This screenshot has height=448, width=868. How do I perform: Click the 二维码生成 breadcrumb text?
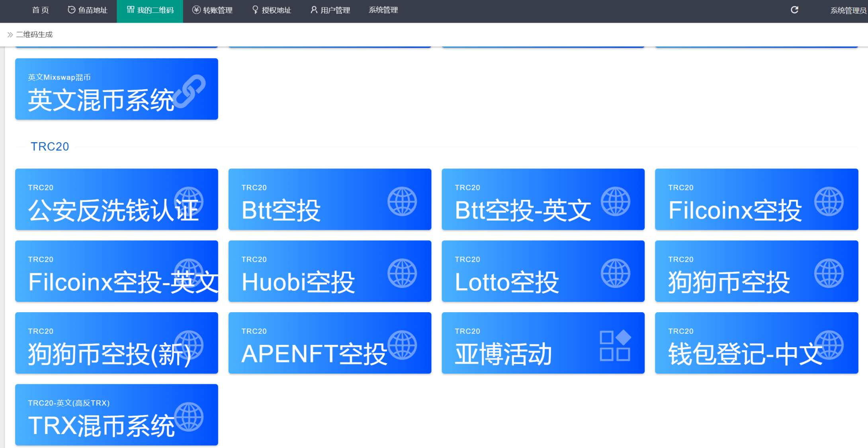[x=34, y=35]
